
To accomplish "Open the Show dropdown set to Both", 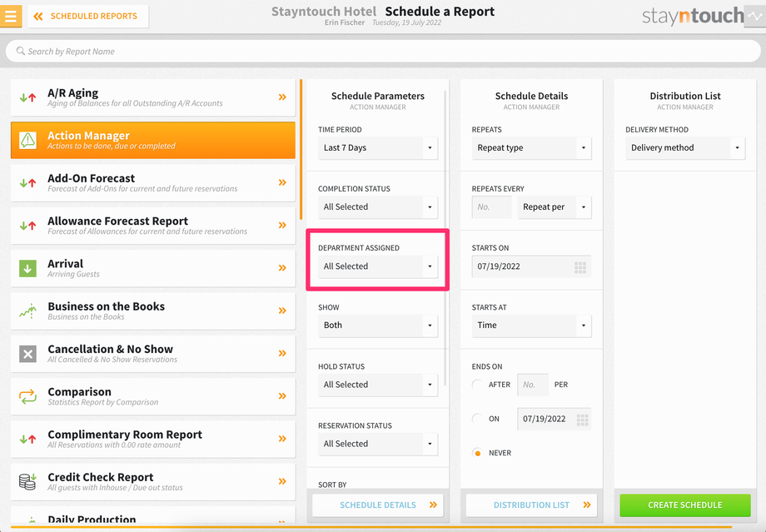I will [378, 326].
